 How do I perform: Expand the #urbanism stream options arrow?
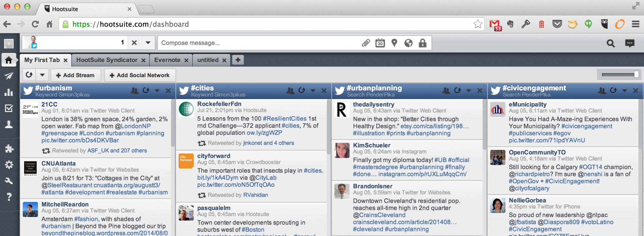pos(157,91)
